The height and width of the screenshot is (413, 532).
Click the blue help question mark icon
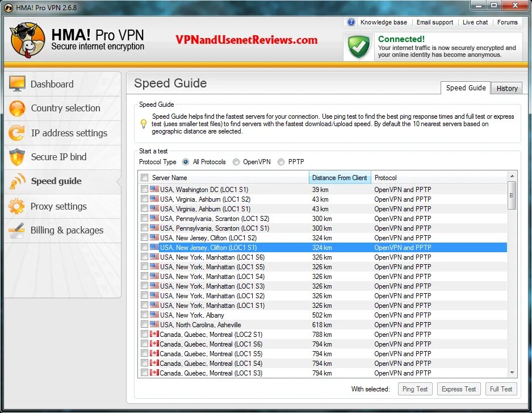tap(351, 22)
